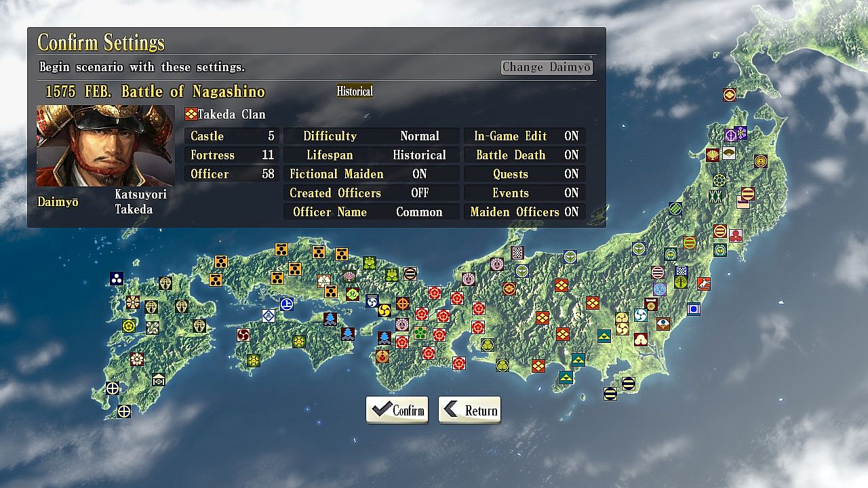Open the Change Daimyō option

(547, 67)
